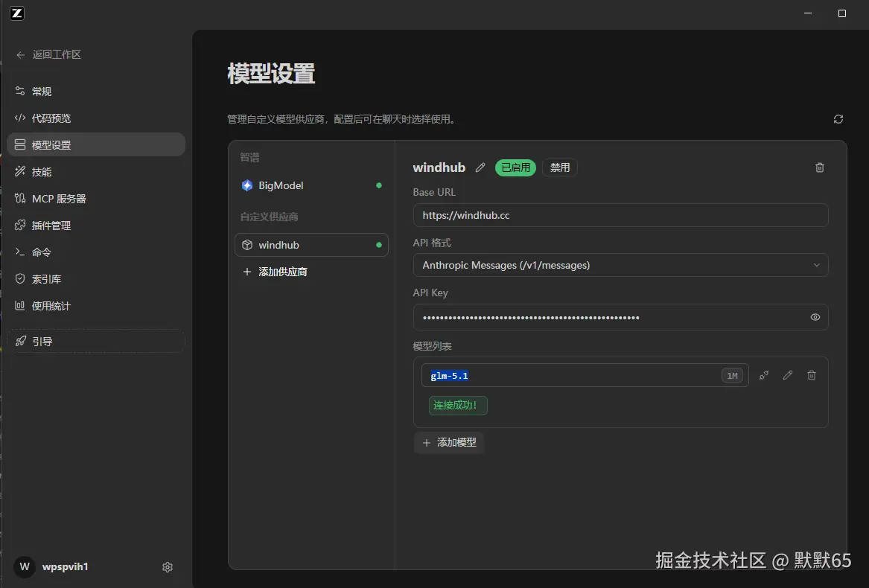Click the 已启用 enabled badge
The width and height of the screenshot is (869, 588).
click(x=515, y=167)
